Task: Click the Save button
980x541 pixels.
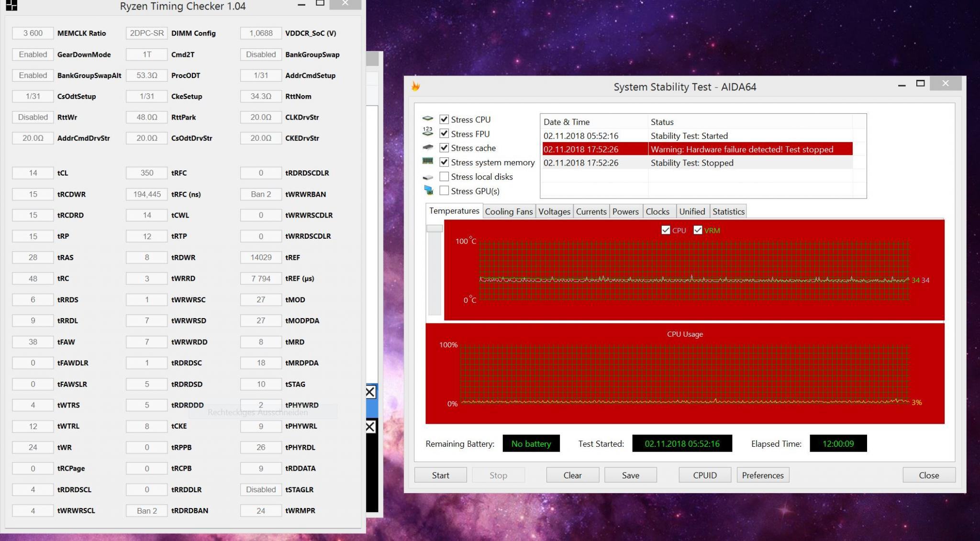Action: [x=630, y=475]
